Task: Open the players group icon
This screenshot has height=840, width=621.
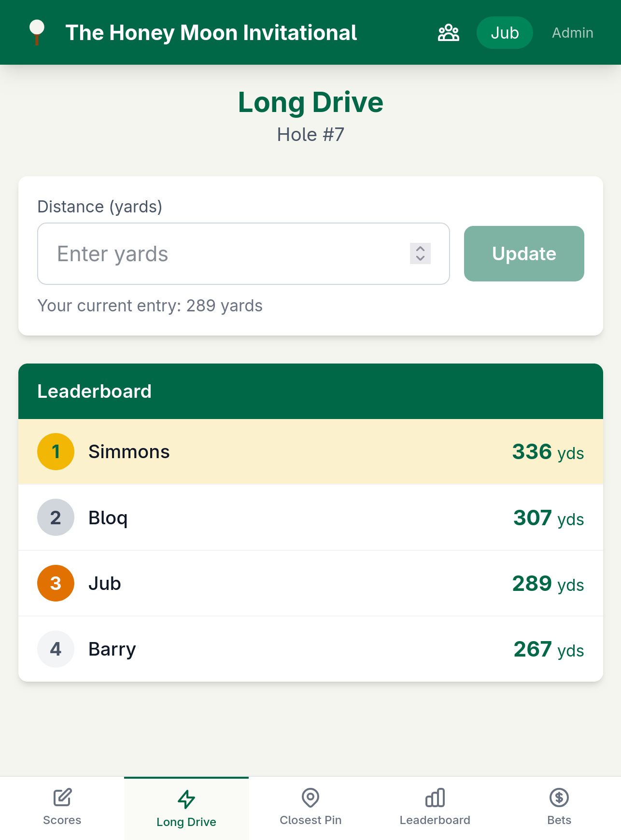Action: 448,33
